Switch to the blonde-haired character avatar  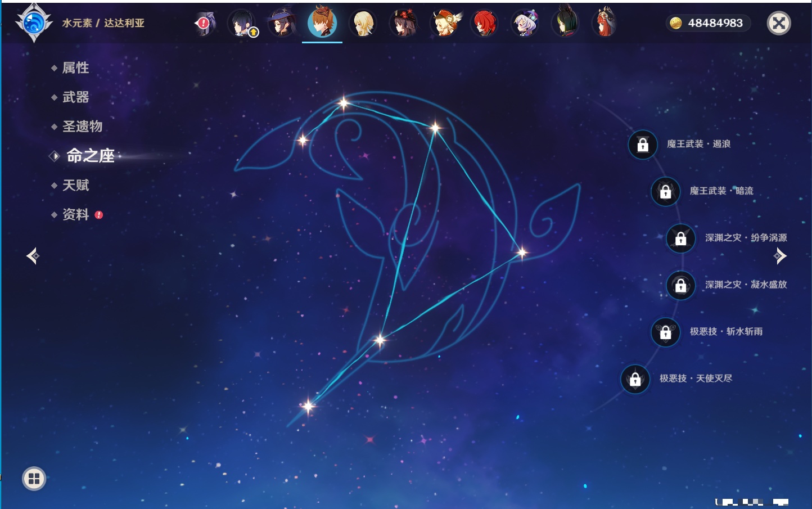pyautogui.click(x=363, y=24)
